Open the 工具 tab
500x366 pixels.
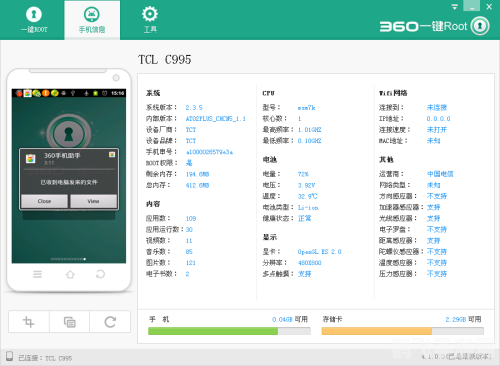coord(150,20)
